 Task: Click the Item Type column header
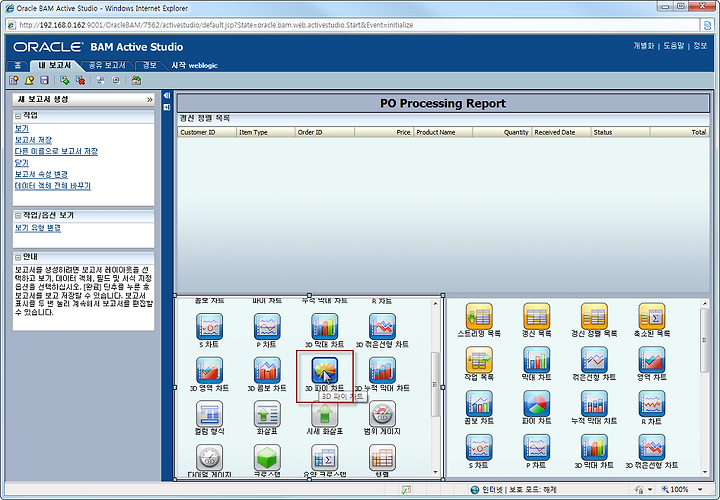pos(265,132)
